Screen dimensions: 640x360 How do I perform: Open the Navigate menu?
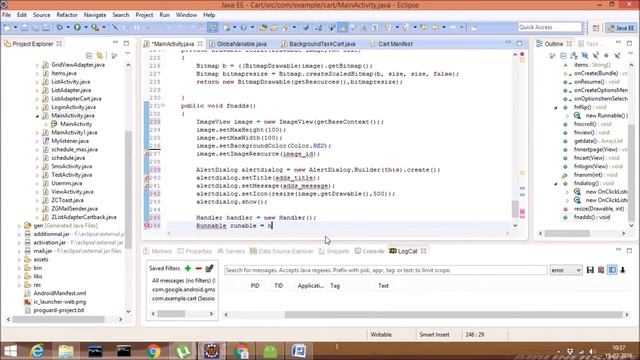pos(95,15)
